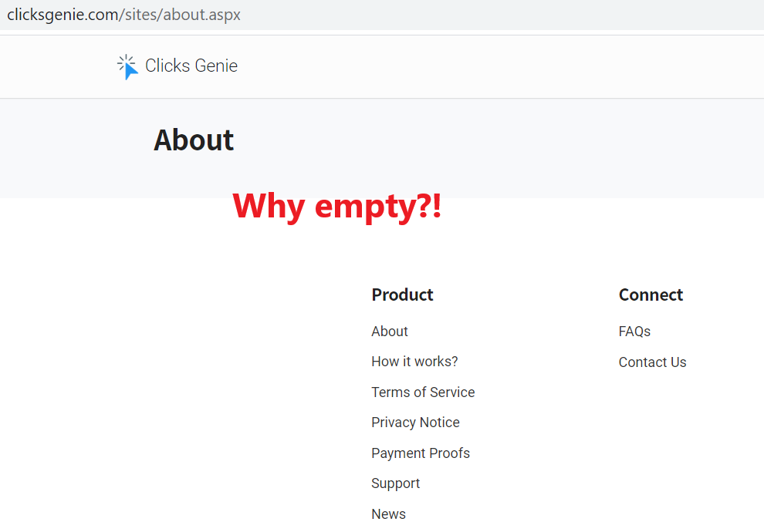Click the Product footer column heading
764x532 pixels.
[x=403, y=295]
